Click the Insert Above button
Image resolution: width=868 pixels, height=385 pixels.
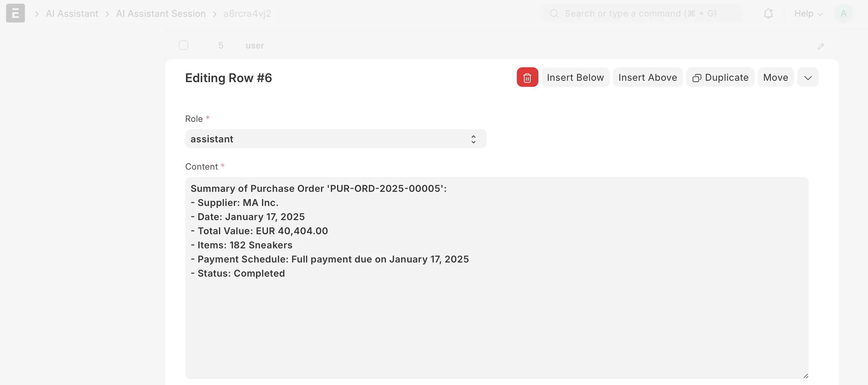[647, 77]
